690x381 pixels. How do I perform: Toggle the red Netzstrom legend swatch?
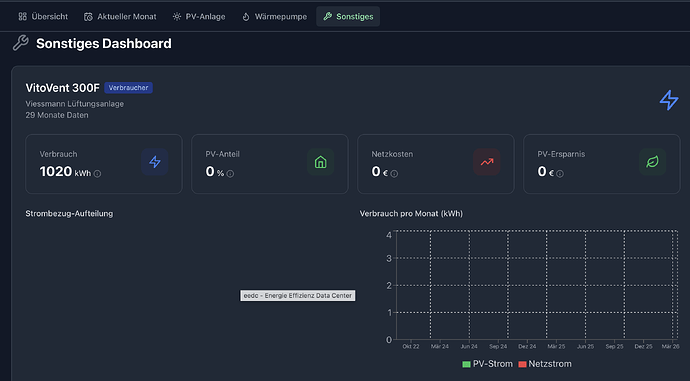click(x=522, y=364)
